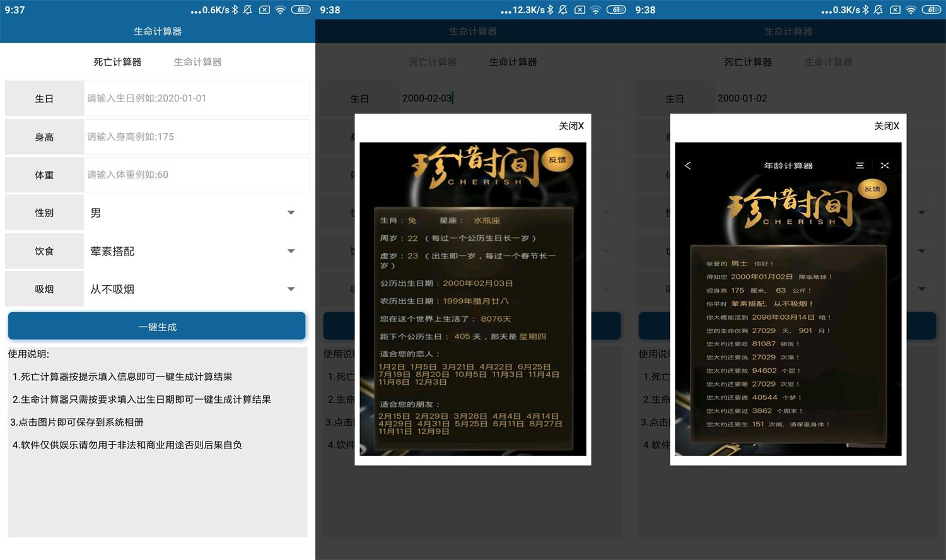Focus the 生日 field with placeholder 2020-01-01
Screen dimensions: 946x560
pyautogui.click(x=196, y=98)
